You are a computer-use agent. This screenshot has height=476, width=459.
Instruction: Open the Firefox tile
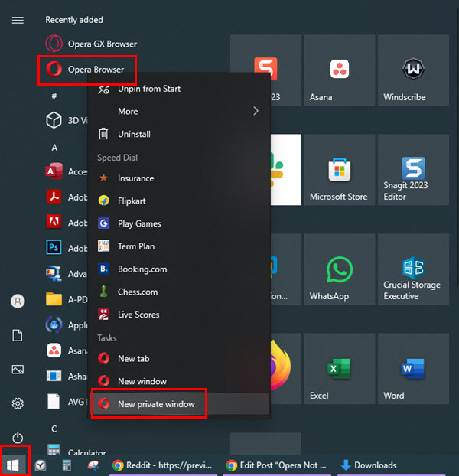tap(285, 369)
